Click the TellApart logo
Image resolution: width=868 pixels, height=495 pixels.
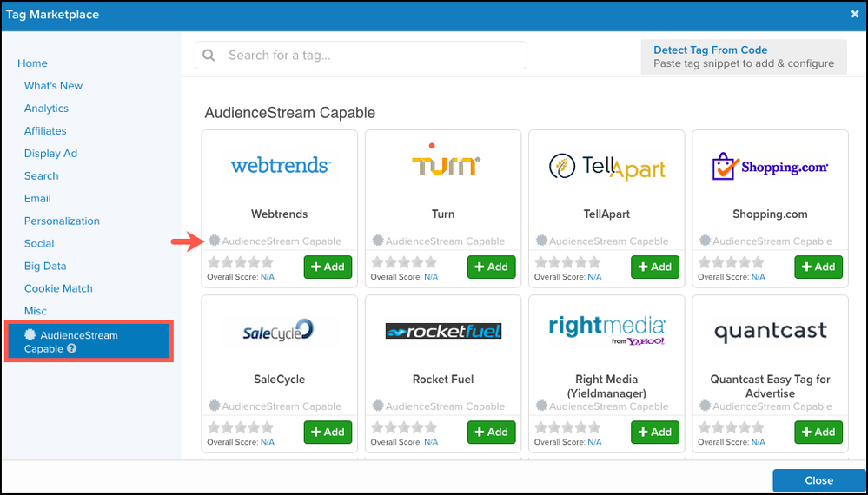606,165
